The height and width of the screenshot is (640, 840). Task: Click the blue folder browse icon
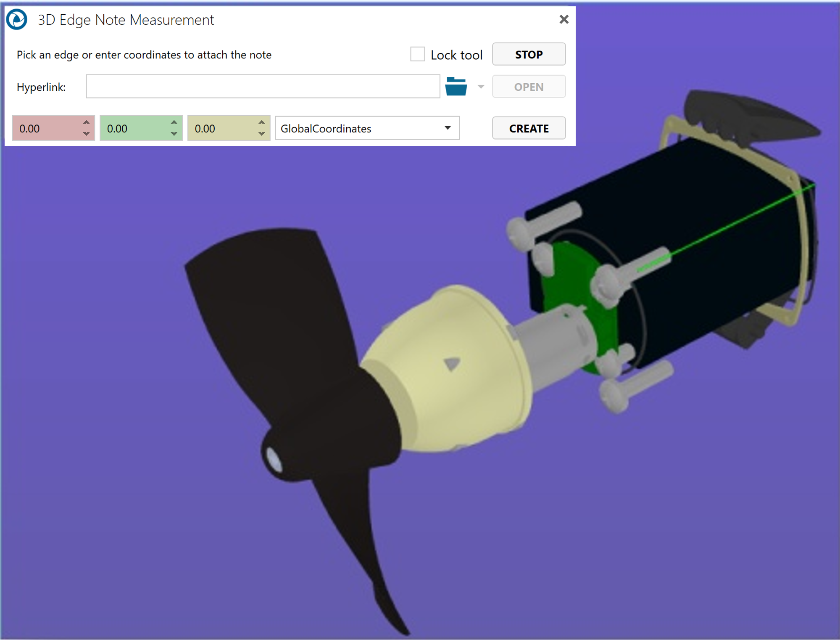click(456, 87)
